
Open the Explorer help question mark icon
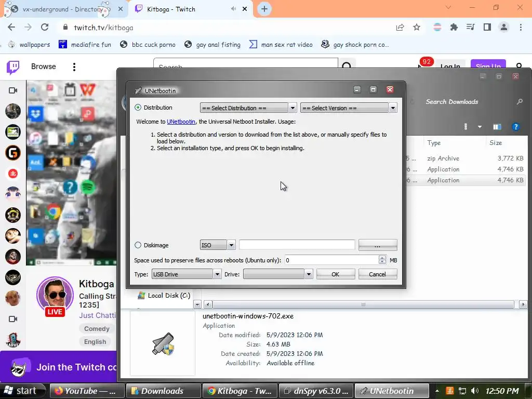(x=515, y=127)
